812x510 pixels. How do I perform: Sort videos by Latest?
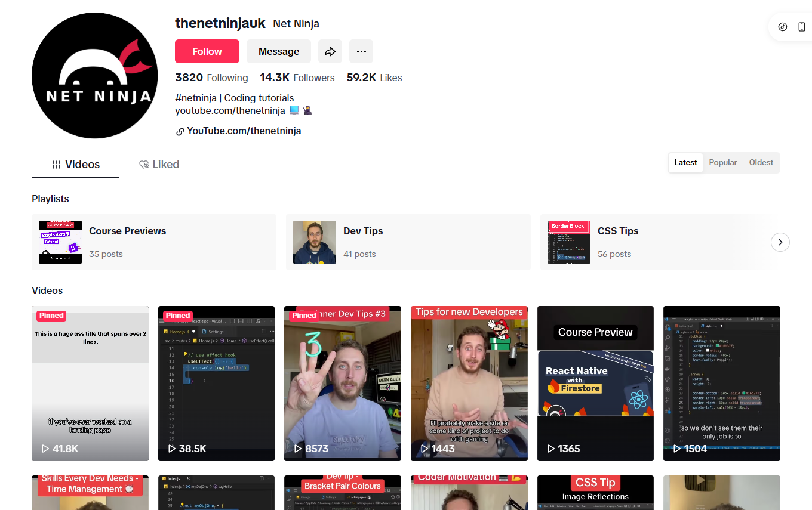pyautogui.click(x=685, y=163)
